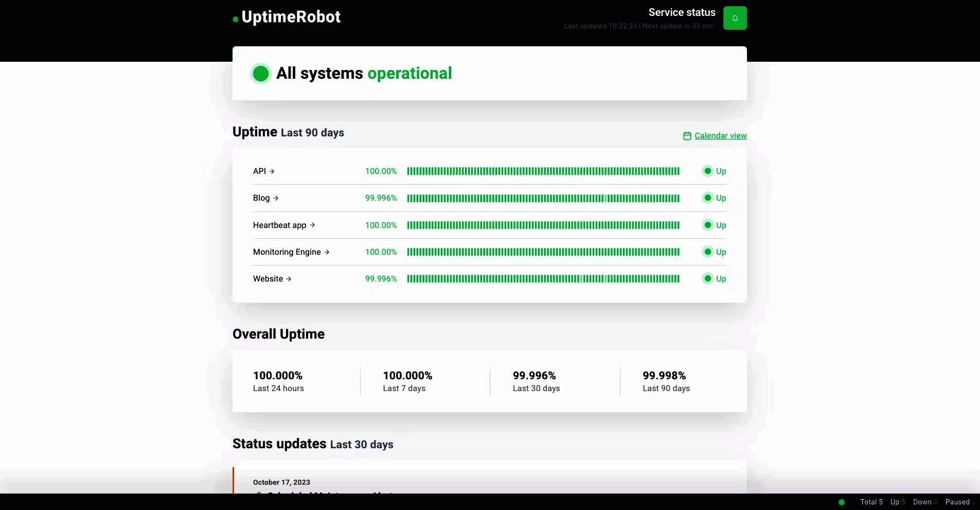Screen dimensions: 980x510
Task: Click the Last updated timestamp text
Action: [x=639, y=26]
